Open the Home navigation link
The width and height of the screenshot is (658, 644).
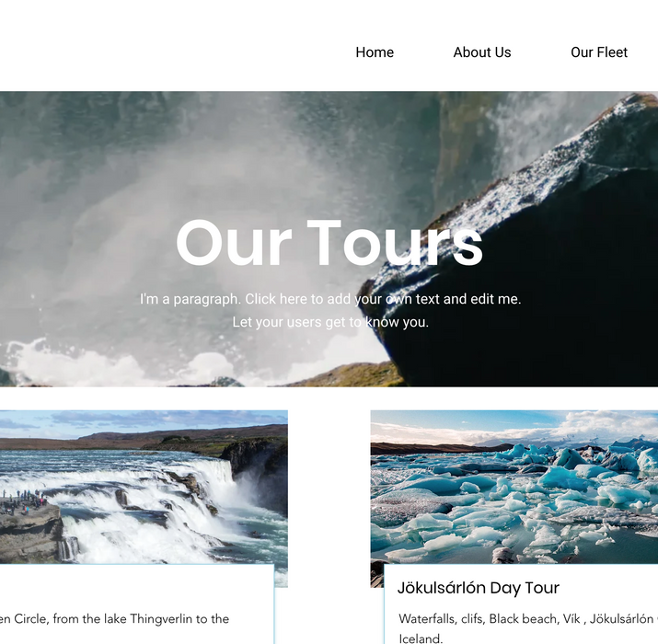(375, 52)
